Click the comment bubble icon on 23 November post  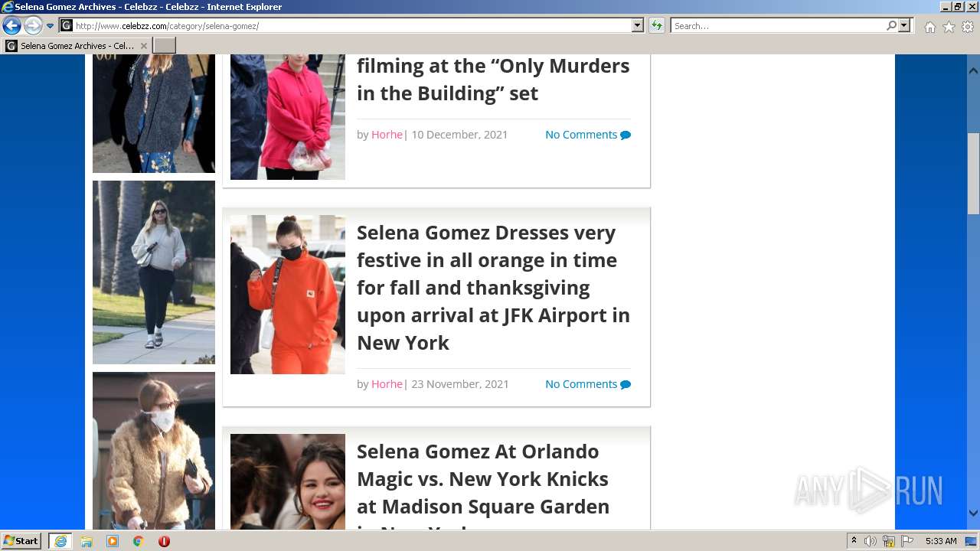[x=626, y=385]
